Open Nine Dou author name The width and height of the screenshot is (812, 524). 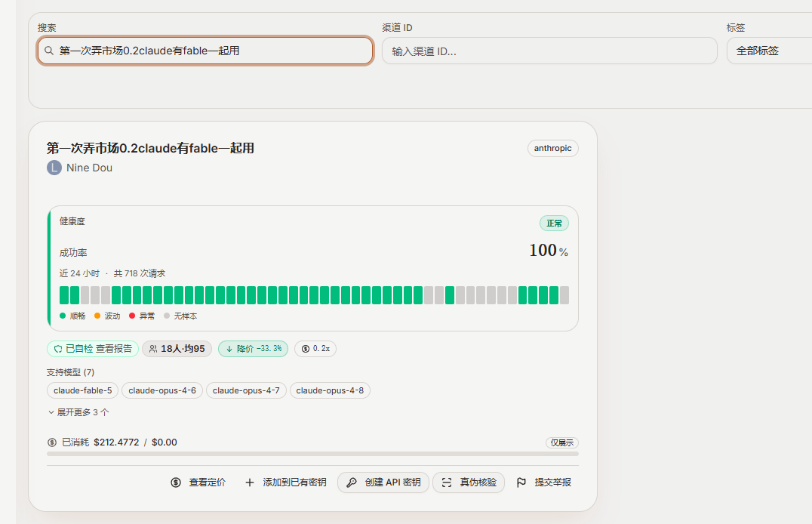click(89, 168)
